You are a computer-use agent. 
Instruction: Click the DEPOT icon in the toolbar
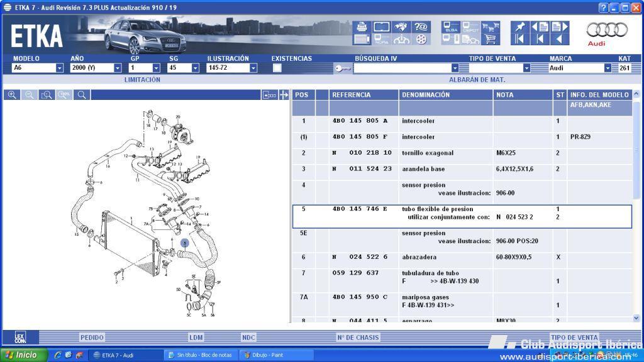point(470,26)
